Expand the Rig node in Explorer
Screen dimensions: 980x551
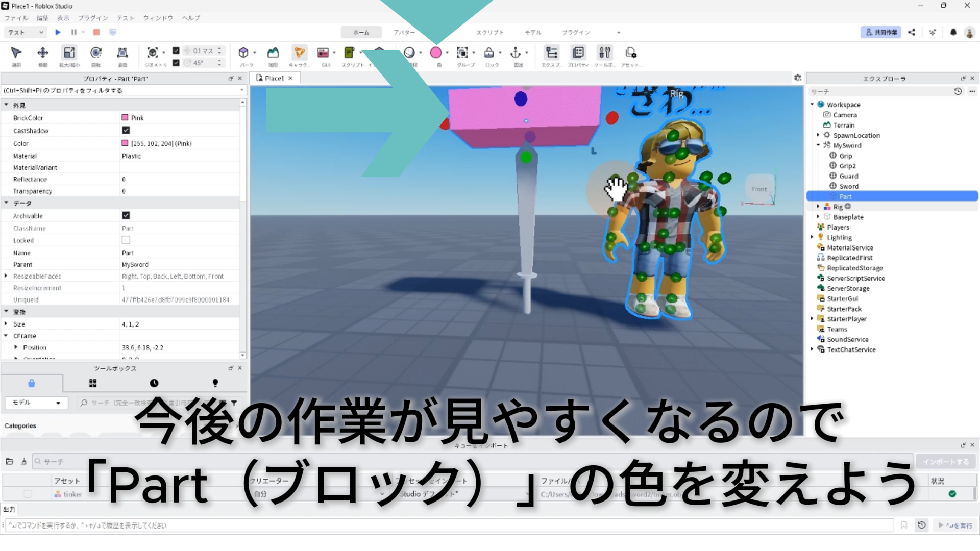point(818,207)
